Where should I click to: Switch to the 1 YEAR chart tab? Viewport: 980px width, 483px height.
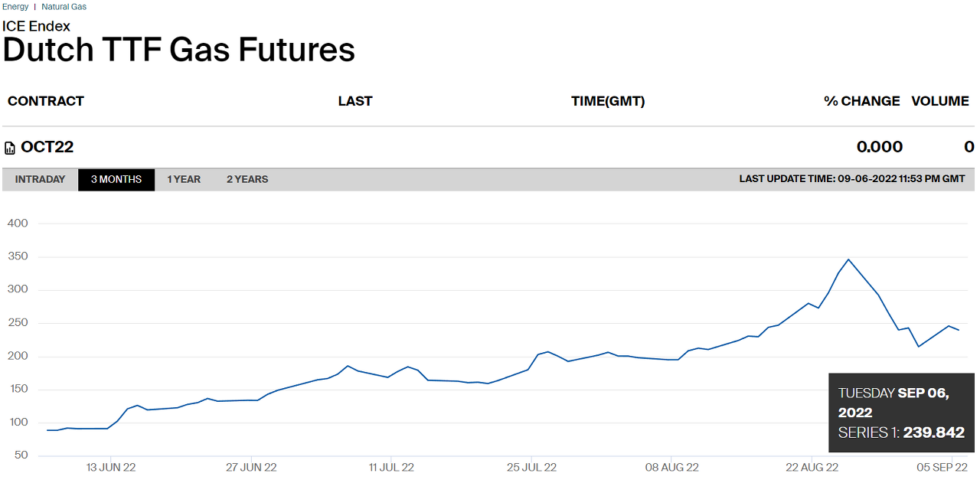click(x=184, y=180)
